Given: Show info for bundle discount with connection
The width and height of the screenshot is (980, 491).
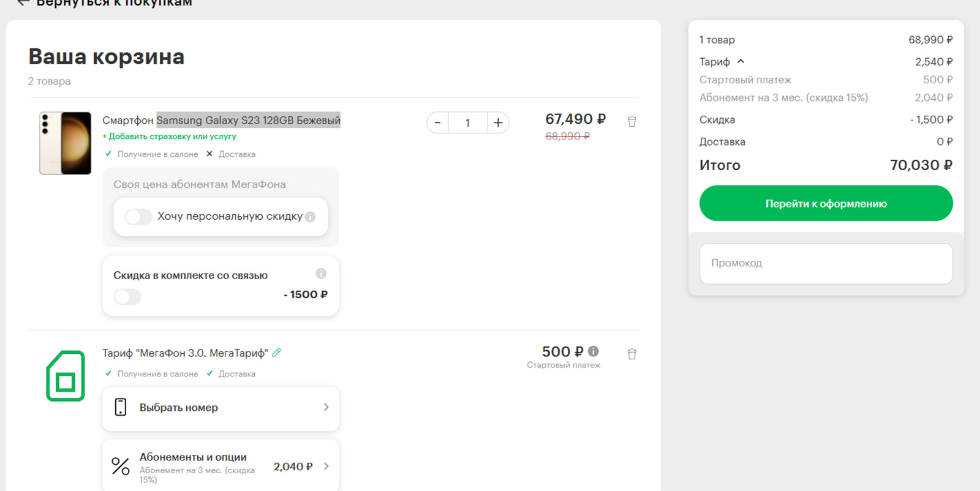Looking at the screenshot, I should [x=321, y=274].
